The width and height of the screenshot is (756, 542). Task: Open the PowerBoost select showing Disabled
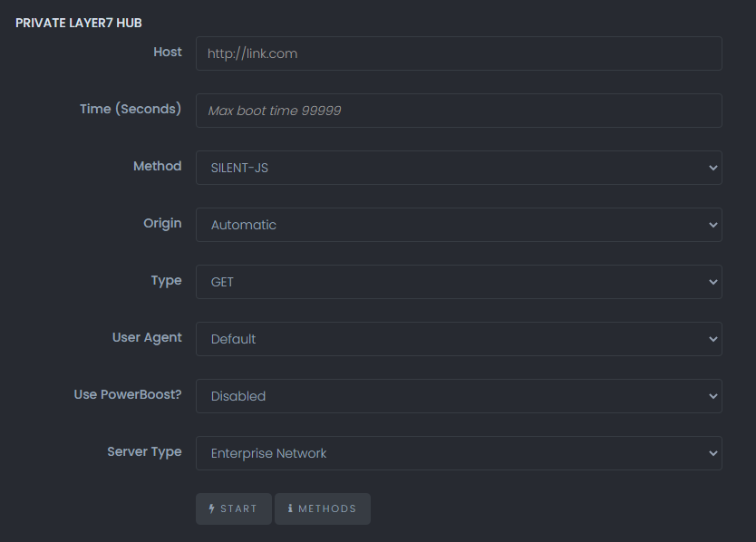tap(459, 396)
